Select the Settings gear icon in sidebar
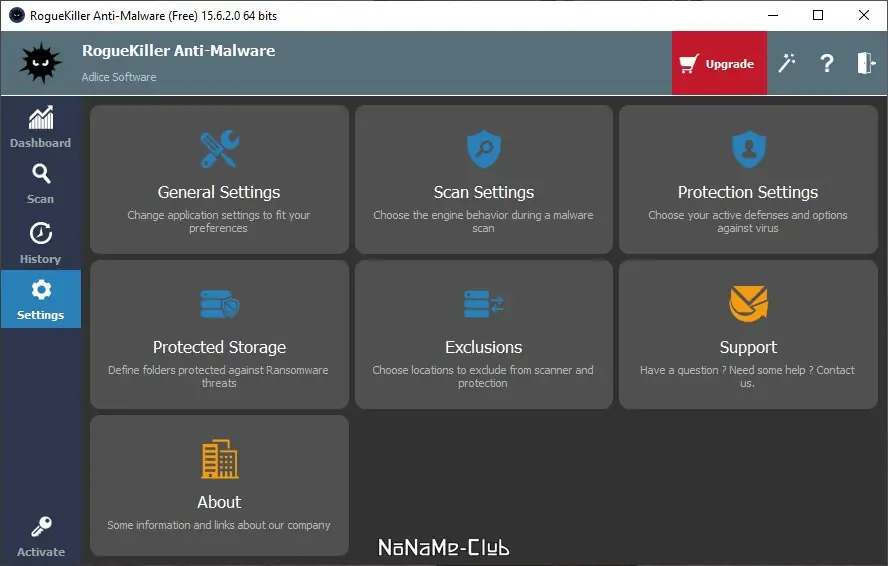Screen dimensions: 888x566 coord(41,290)
